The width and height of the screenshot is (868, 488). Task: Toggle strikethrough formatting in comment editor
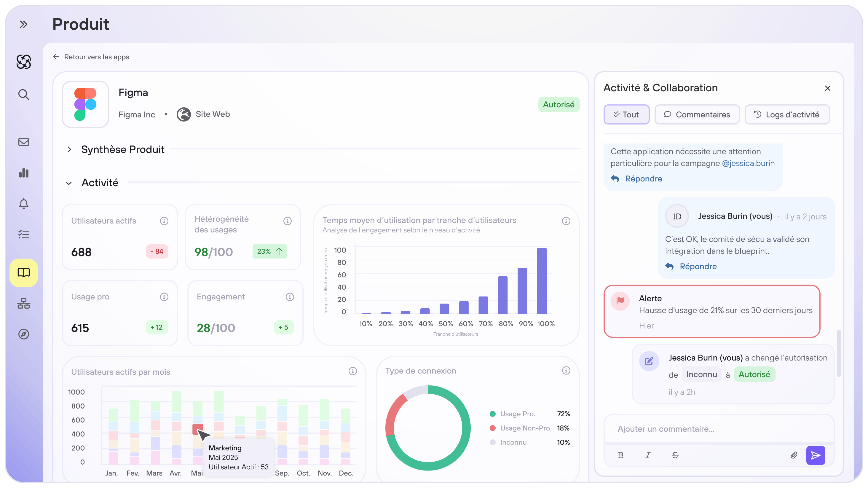(x=675, y=455)
